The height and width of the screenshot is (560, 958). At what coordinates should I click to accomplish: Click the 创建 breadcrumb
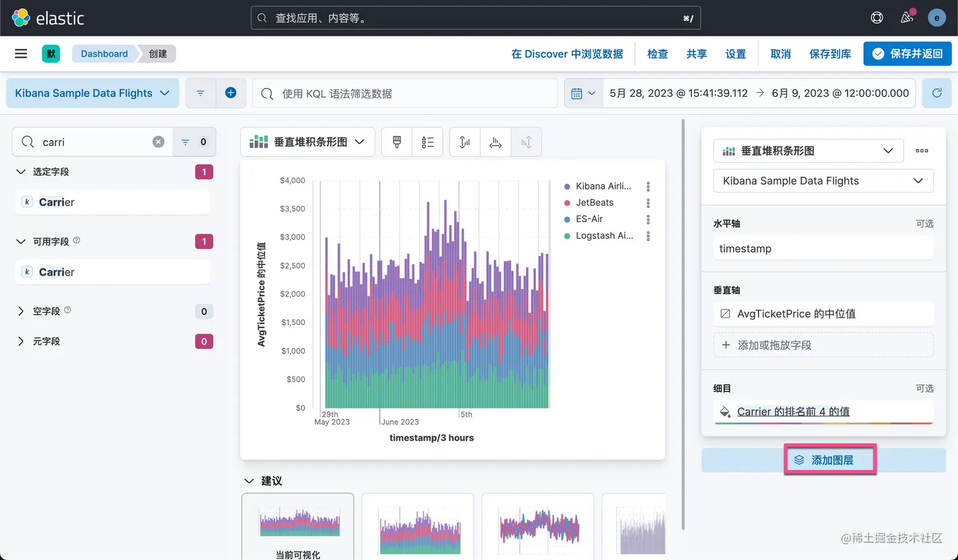pyautogui.click(x=158, y=54)
